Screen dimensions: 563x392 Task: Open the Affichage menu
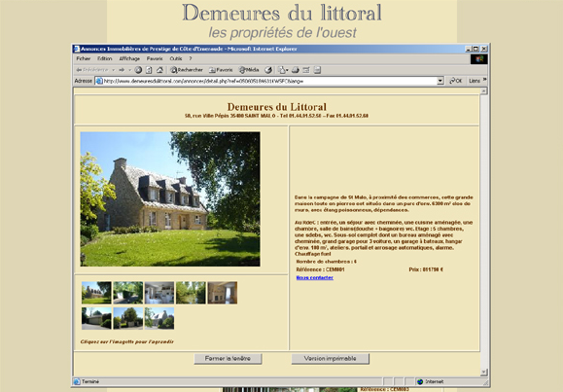pos(129,58)
